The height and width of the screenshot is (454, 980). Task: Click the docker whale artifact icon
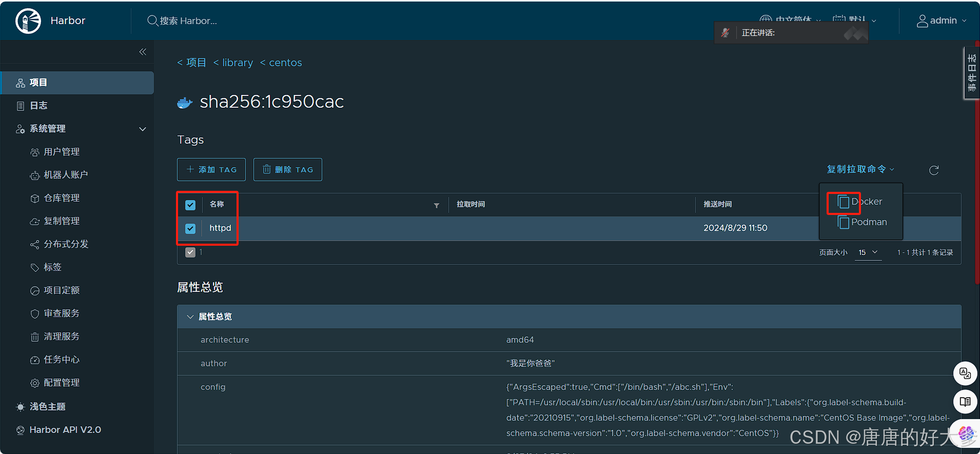[185, 103]
